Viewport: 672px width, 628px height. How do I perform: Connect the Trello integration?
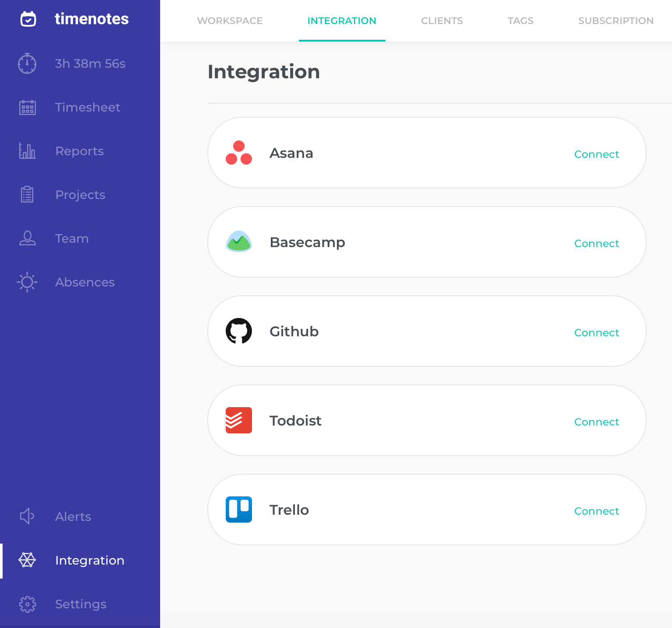click(596, 511)
